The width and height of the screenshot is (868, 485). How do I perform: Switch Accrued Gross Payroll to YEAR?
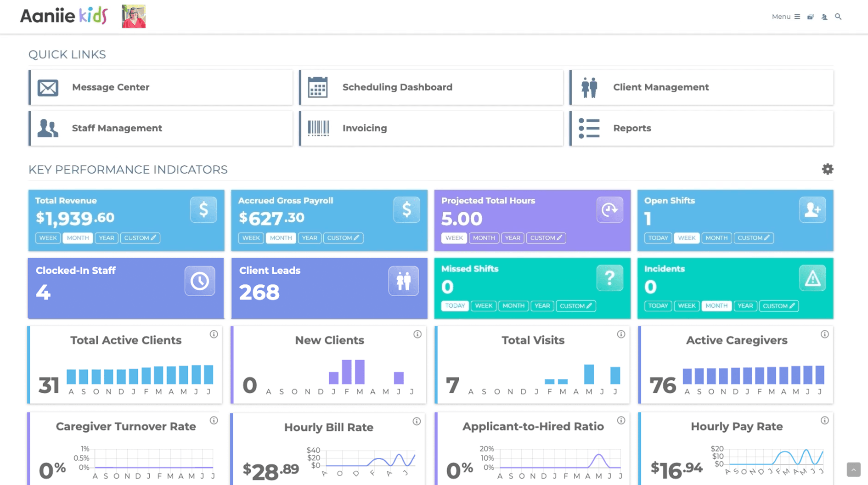(x=309, y=238)
